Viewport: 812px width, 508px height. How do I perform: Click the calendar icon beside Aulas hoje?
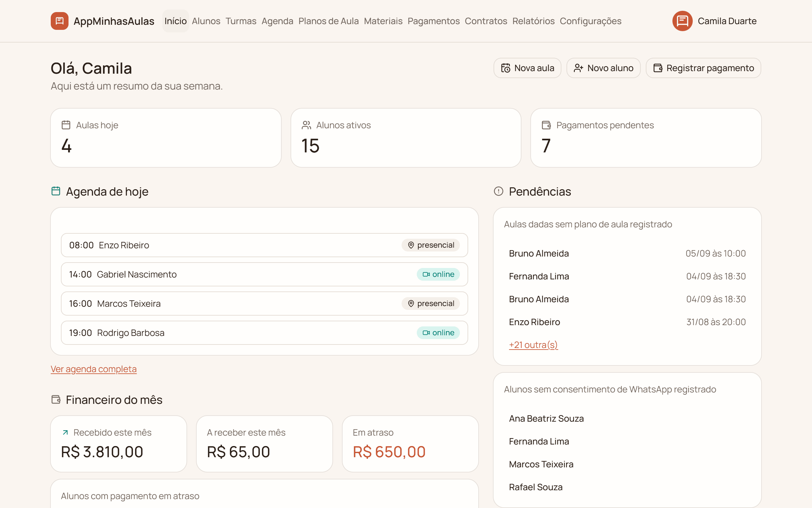tap(66, 125)
